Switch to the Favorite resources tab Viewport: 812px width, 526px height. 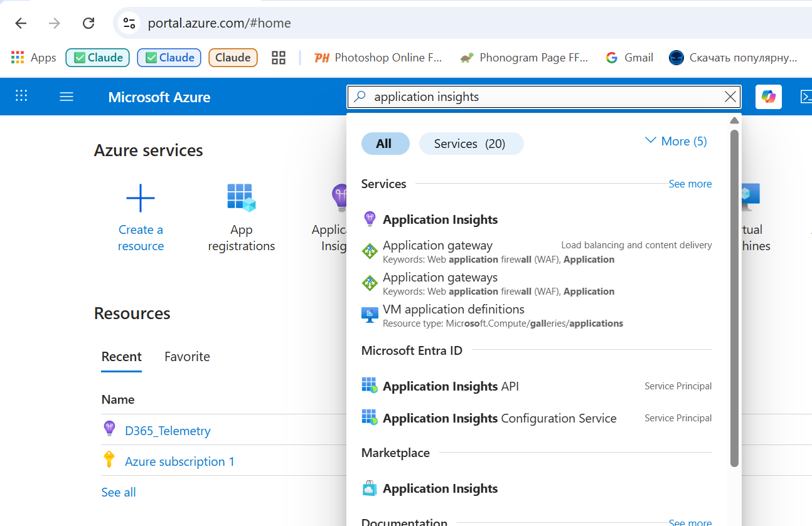click(x=187, y=357)
